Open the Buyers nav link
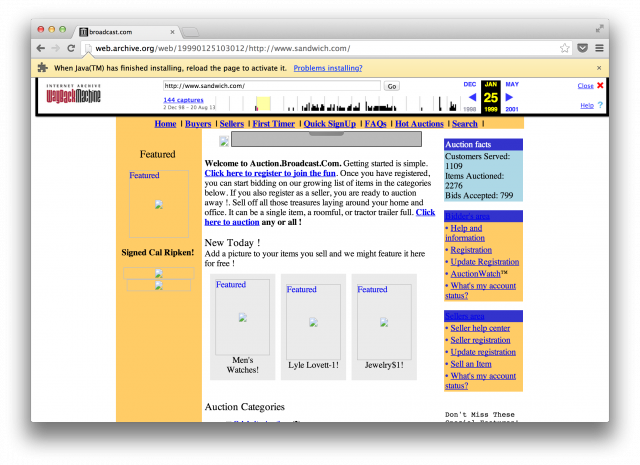 pyautogui.click(x=198, y=124)
